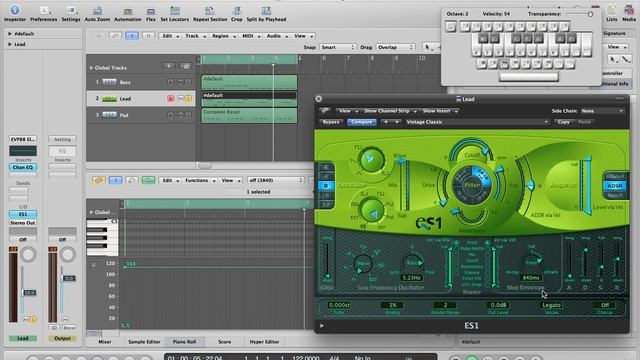Toggle Auto Zoom in the toolbar
Image resolution: width=640 pixels, height=360 pixels.
point(97,13)
